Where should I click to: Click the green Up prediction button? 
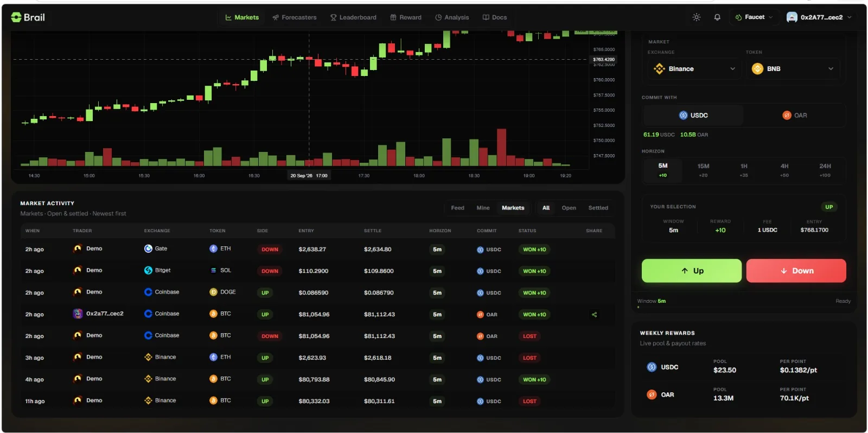[x=692, y=271]
